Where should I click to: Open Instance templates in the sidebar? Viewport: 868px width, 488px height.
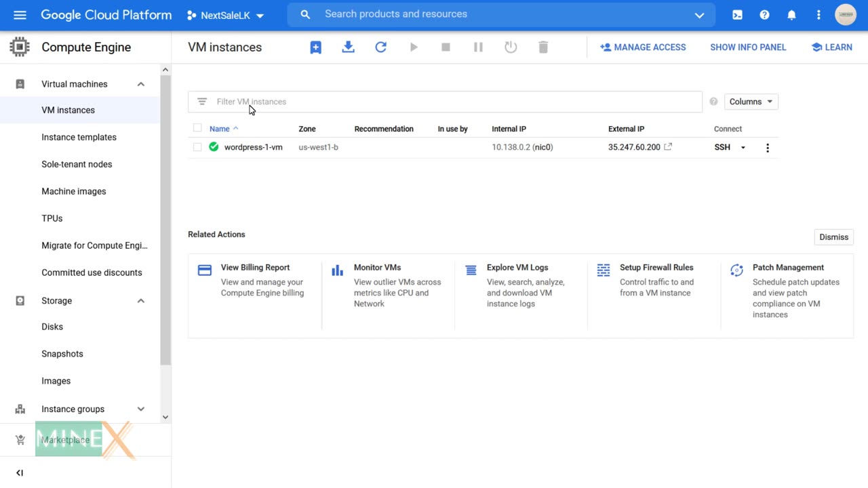[80, 137]
